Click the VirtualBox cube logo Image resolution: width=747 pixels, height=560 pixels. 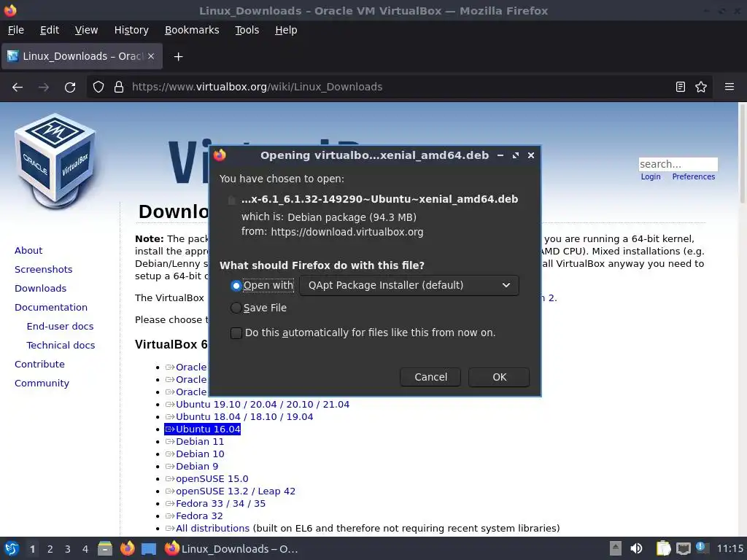pyautogui.click(x=55, y=161)
